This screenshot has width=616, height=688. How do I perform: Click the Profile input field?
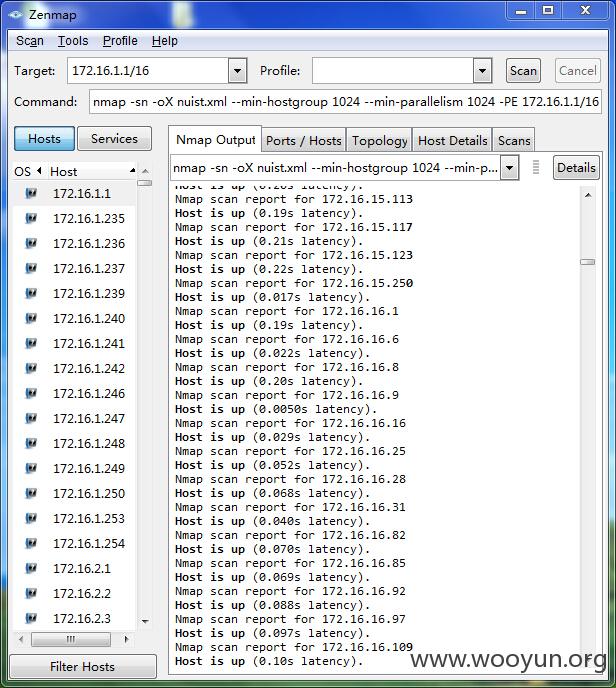(x=393, y=71)
